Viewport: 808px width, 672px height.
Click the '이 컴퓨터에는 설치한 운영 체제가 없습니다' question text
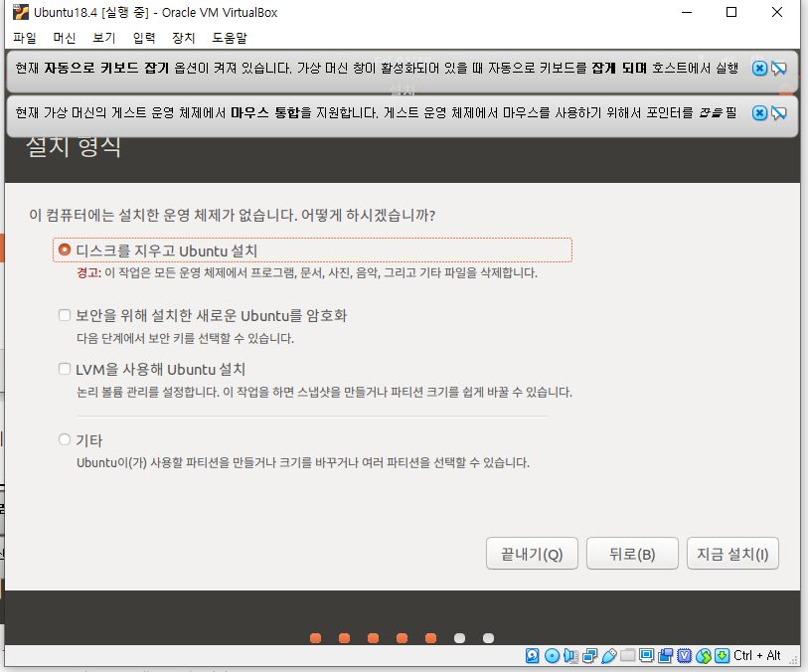tap(232, 215)
